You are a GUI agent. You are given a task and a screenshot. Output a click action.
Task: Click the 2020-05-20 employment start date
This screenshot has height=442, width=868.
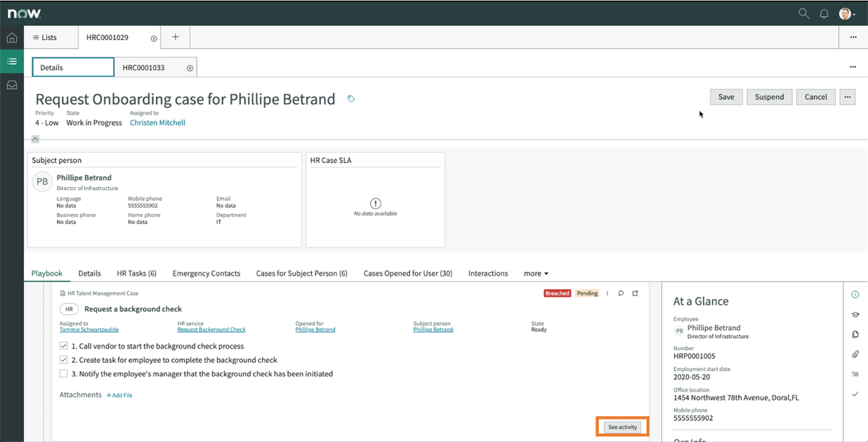tap(692, 377)
